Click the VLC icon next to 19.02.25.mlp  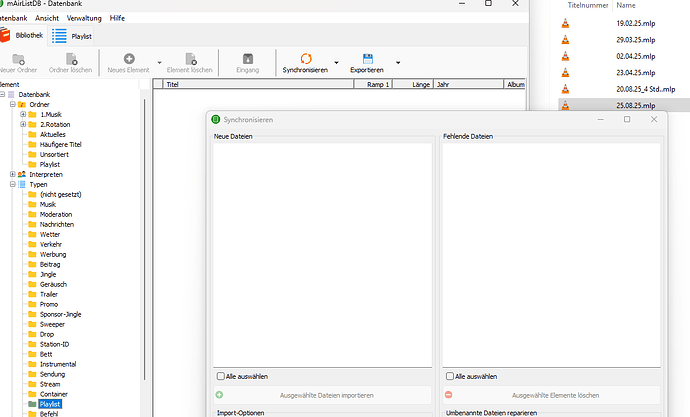565,23
